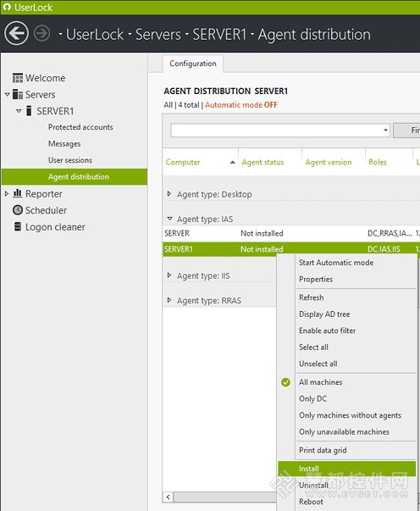Select All machines filter option
This screenshot has height=511, width=420.
pyautogui.click(x=321, y=382)
